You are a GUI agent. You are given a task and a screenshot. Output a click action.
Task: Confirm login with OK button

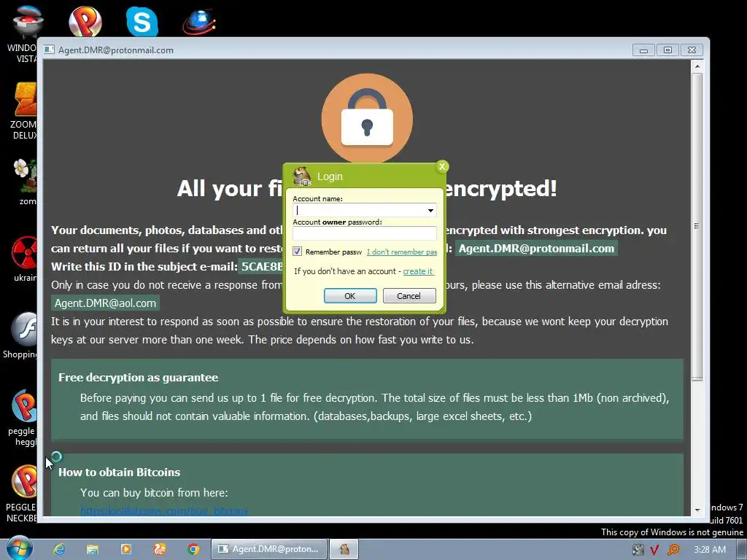pos(350,296)
